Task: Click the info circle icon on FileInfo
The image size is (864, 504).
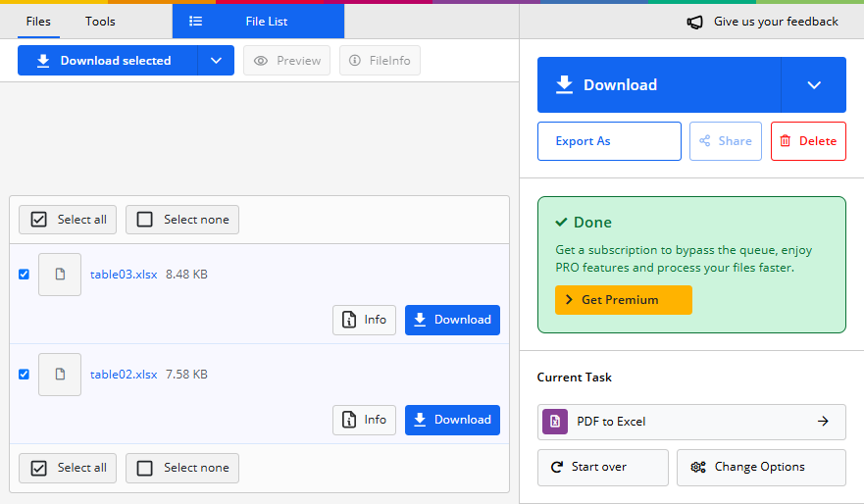Action: tap(355, 60)
